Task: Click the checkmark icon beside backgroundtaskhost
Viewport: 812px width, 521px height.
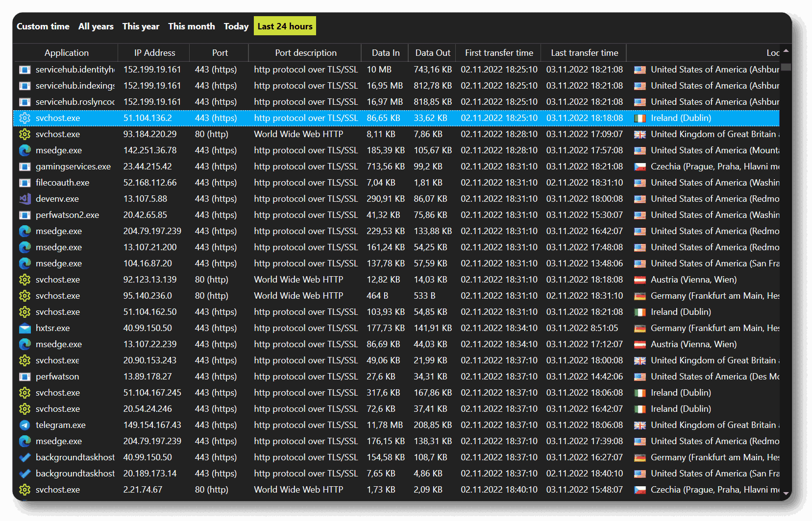Action: click(25, 457)
